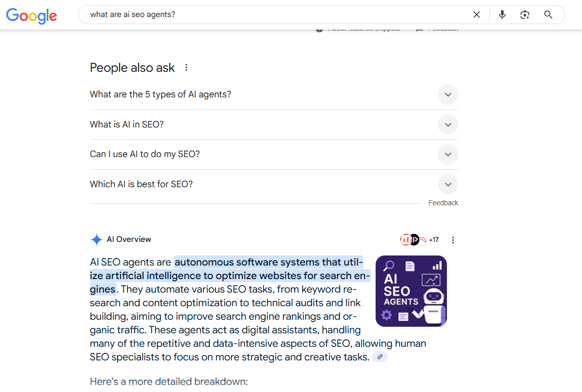
Task: Open the AI SEO Agents thumbnail image
Action: point(411,291)
